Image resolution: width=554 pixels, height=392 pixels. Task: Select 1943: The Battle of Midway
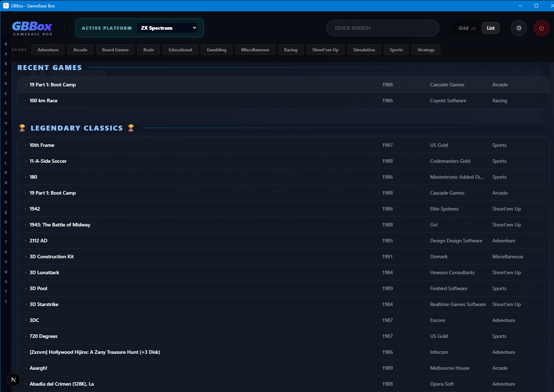click(x=283, y=225)
